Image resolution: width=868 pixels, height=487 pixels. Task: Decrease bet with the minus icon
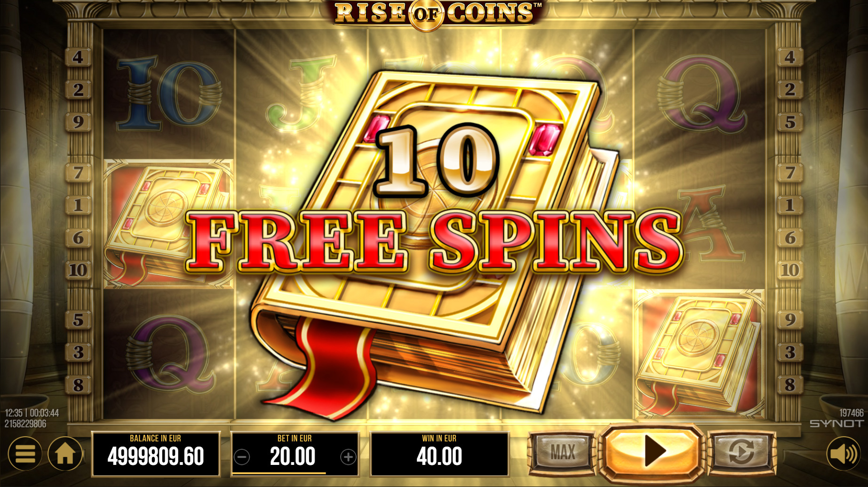[242, 457]
